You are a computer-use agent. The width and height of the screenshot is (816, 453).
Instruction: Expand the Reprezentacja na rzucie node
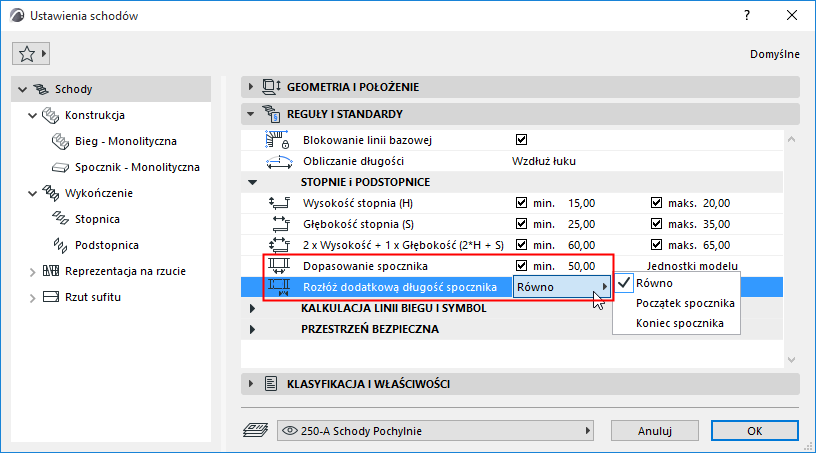(x=32, y=272)
